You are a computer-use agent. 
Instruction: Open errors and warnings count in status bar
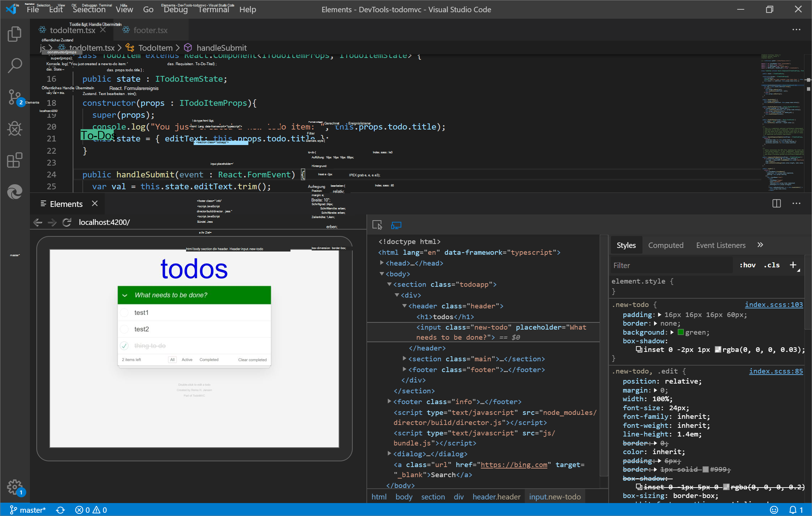coord(91,510)
